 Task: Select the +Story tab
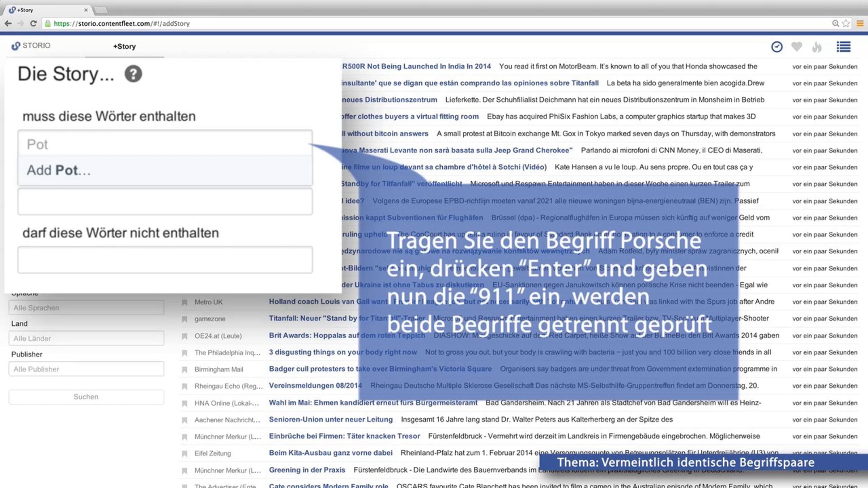pyautogui.click(x=124, y=47)
